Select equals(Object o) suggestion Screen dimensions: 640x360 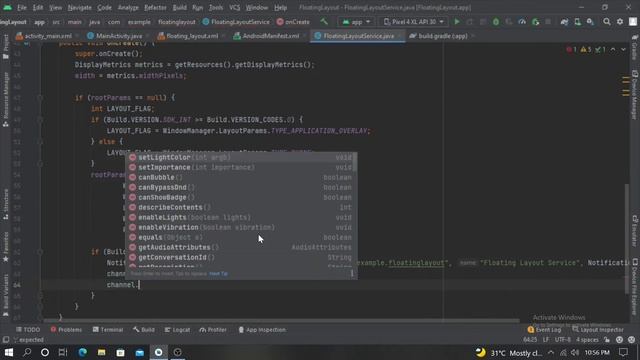coord(241,237)
